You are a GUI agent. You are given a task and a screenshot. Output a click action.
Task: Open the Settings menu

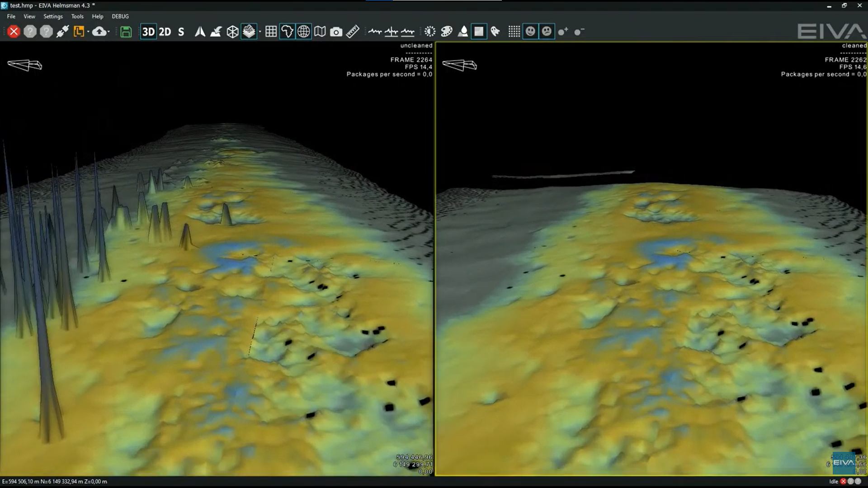click(53, 16)
